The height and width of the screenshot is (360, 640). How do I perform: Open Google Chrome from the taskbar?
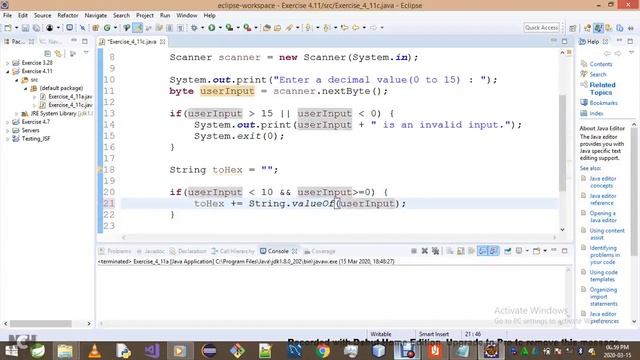322,351
